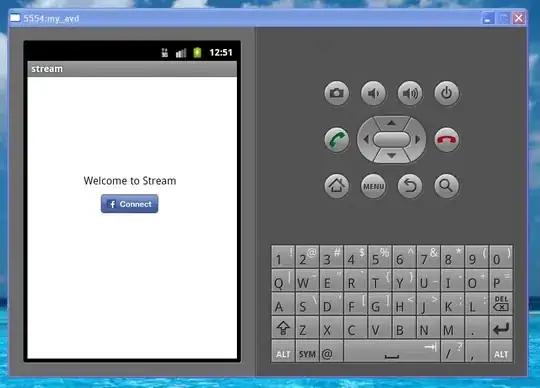The width and height of the screenshot is (540, 388).
Task: Click the 5 number key
Action: point(380,256)
